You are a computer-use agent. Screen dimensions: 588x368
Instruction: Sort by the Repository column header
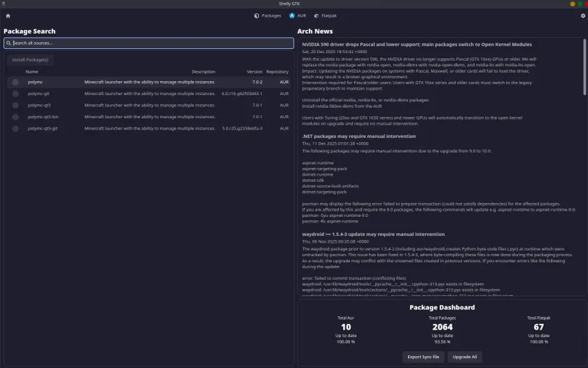(x=277, y=71)
